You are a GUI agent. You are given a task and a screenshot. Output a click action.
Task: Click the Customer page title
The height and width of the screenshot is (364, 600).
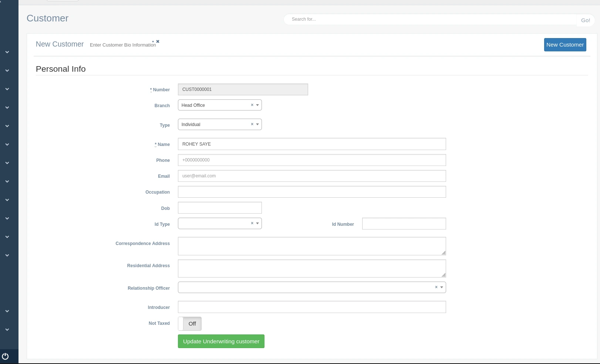47,18
